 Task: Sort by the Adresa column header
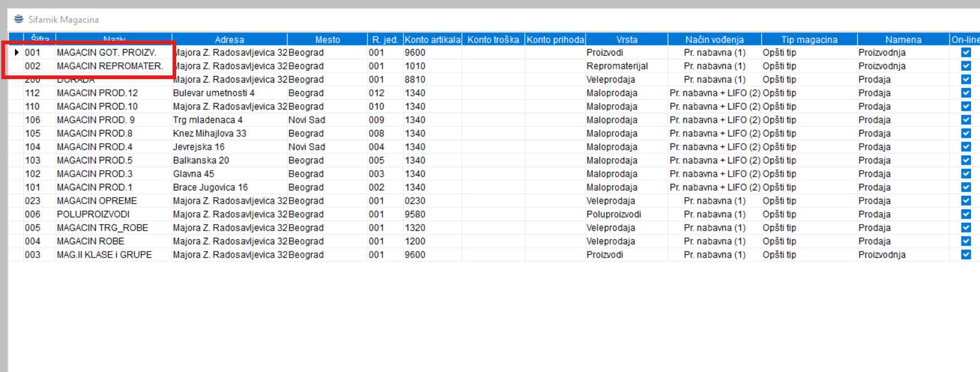coord(229,40)
